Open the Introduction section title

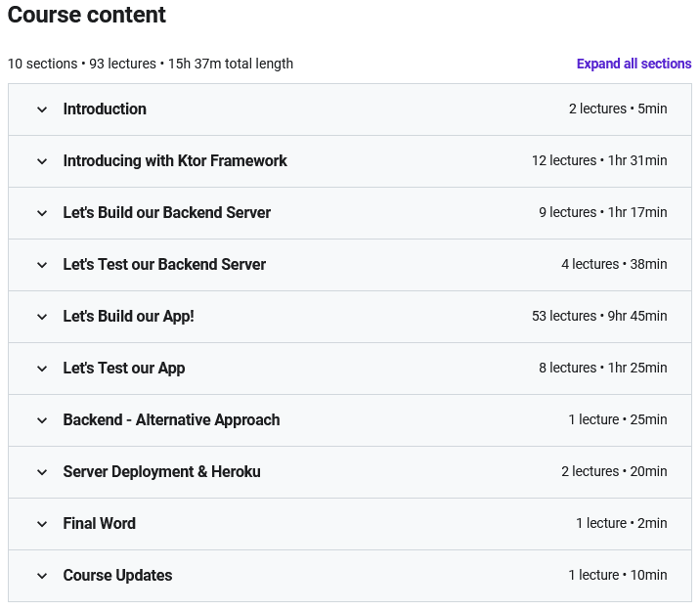tap(105, 109)
